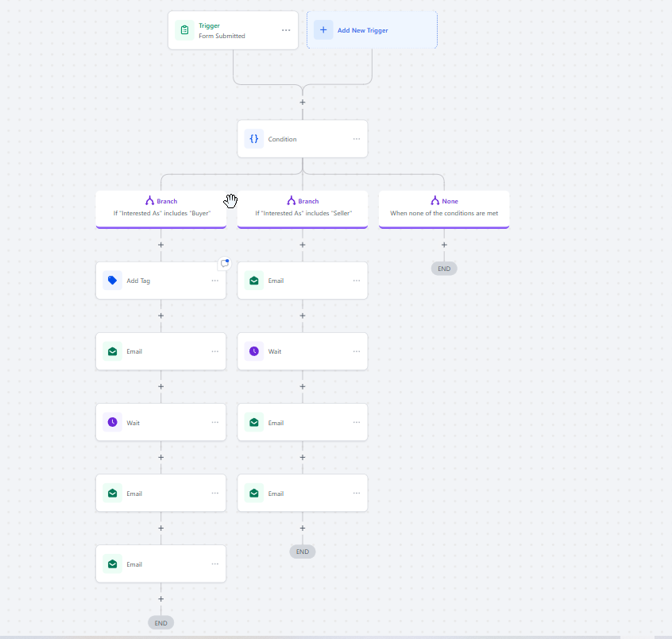Screen dimensions: 672x639
Task: Open the Trigger Form Submitted node
Action: [233, 30]
